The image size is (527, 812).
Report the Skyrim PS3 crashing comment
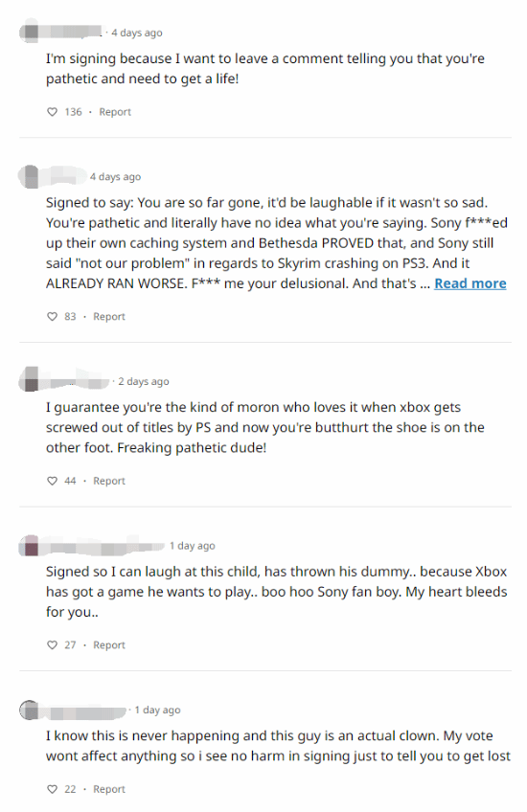tap(109, 316)
